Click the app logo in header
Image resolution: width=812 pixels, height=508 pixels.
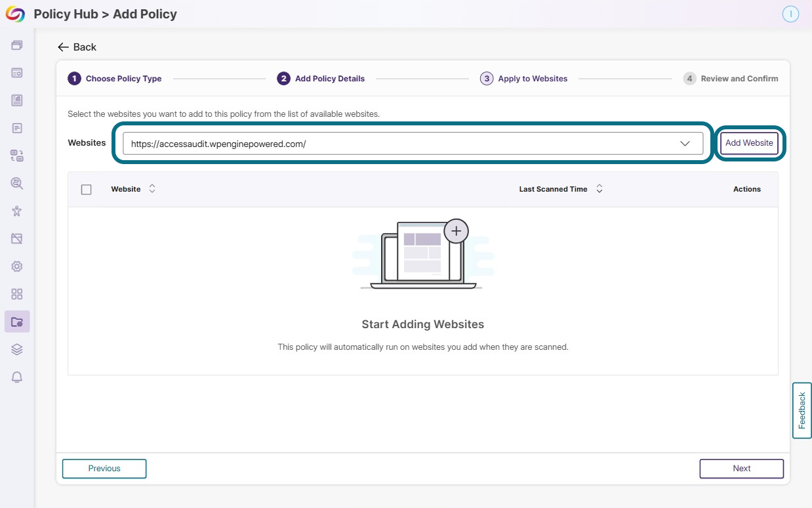tap(15, 14)
